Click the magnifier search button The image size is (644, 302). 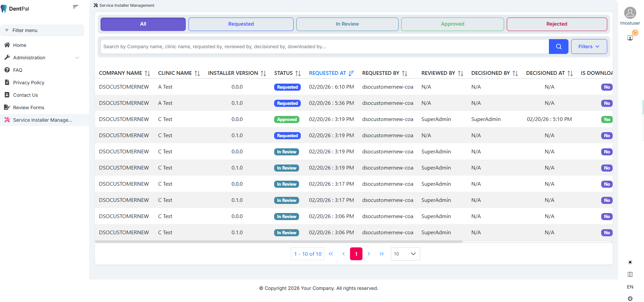click(558, 47)
